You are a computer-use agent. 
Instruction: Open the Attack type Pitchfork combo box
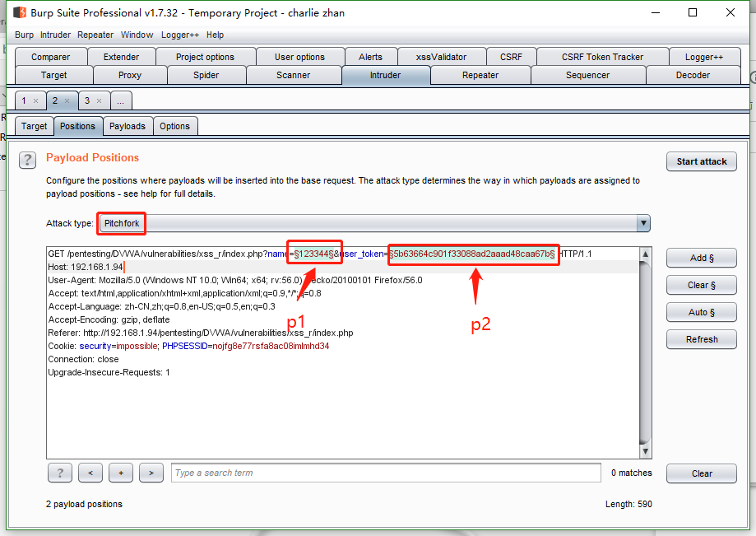pos(374,223)
